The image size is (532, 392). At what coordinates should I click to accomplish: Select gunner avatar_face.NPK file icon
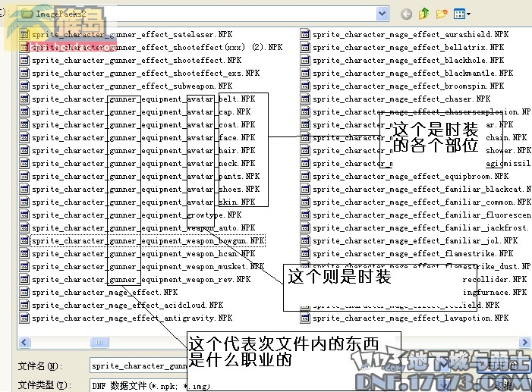[24, 137]
